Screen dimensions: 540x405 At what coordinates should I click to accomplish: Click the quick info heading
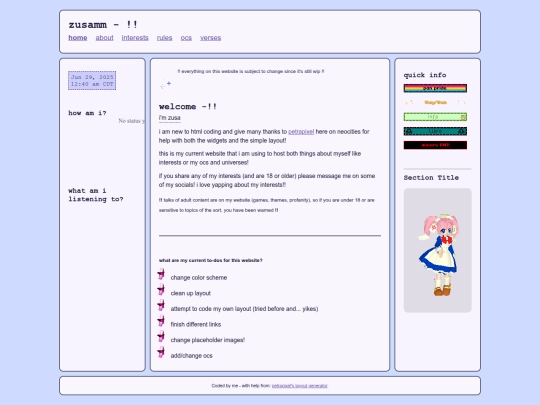[x=425, y=75]
